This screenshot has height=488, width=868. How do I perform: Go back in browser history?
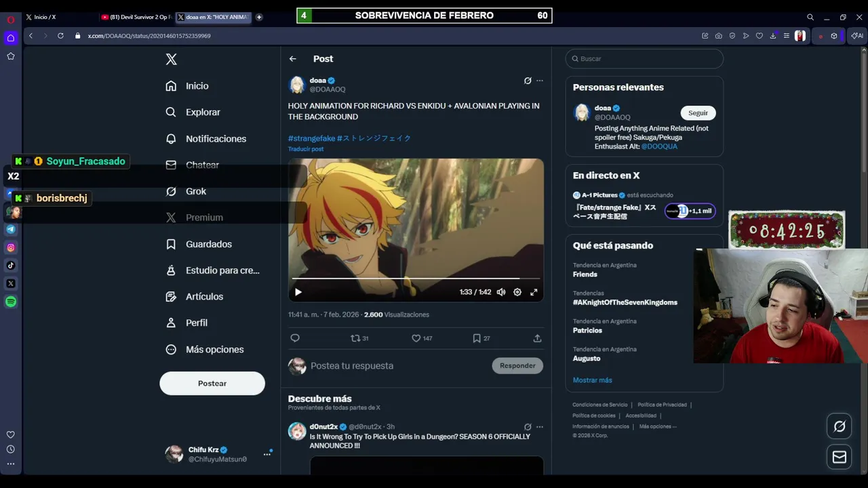31,36
